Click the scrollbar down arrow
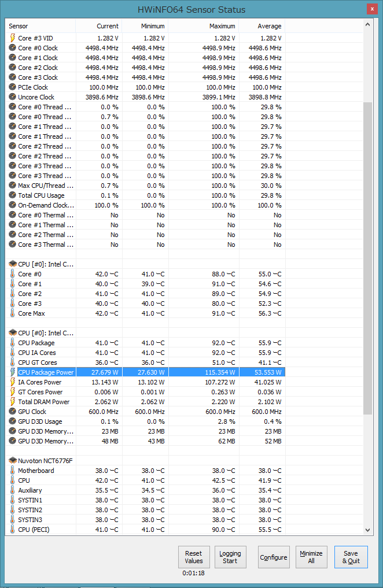The width and height of the screenshot is (383, 588). [367, 530]
